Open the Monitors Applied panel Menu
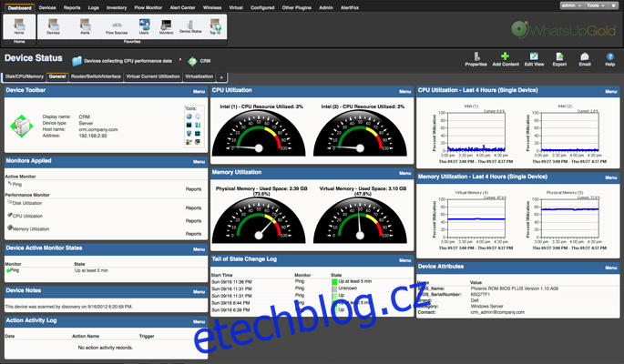The image size is (624, 364). tap(199, 162)
